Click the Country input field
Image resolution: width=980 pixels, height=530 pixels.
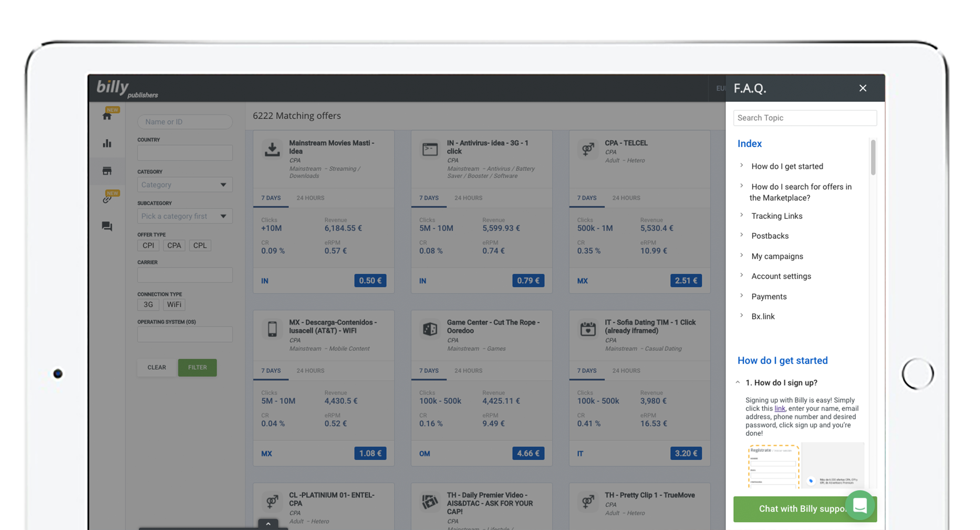[185, 153]
